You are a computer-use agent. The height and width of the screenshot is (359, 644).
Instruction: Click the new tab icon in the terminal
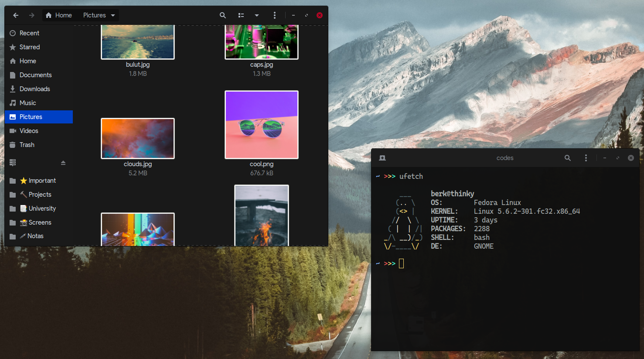point(382,158)
